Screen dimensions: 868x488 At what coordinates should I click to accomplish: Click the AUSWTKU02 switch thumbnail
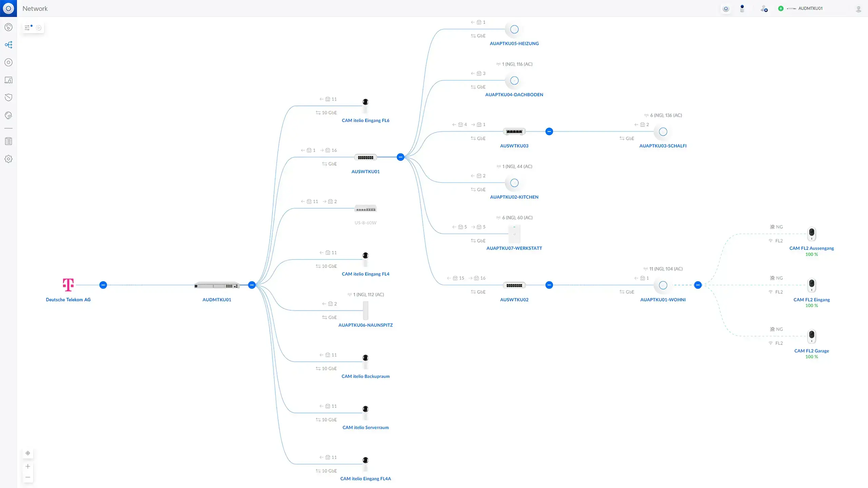(x=514, y=285)
